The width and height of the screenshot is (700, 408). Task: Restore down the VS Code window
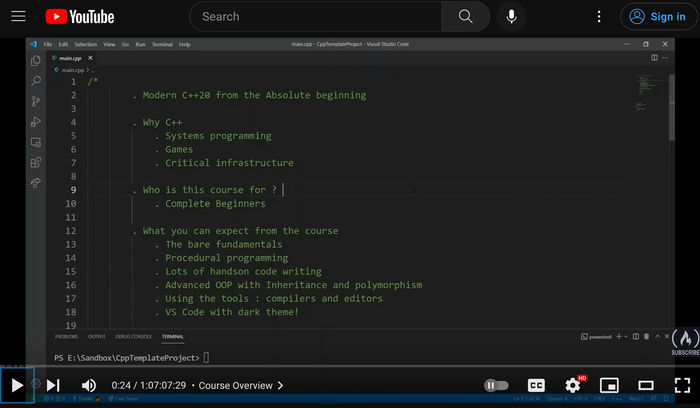tap(646, 44)
